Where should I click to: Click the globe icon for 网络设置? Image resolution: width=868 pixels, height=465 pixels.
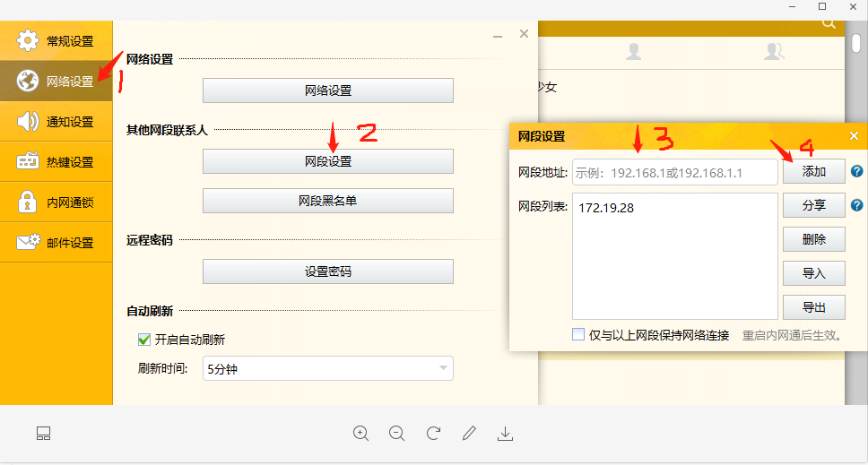pos(28,81)
